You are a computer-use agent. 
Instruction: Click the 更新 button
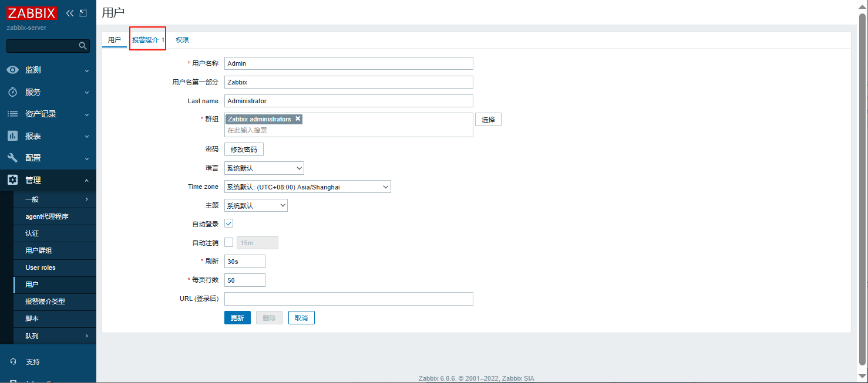(237, 318)
